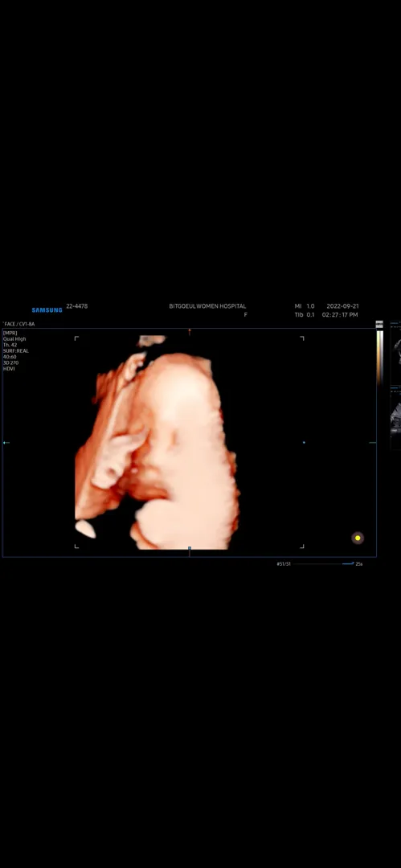Click the SURF:REAL render setting
This screenshot has height=868, width=401.
point(15,351)
